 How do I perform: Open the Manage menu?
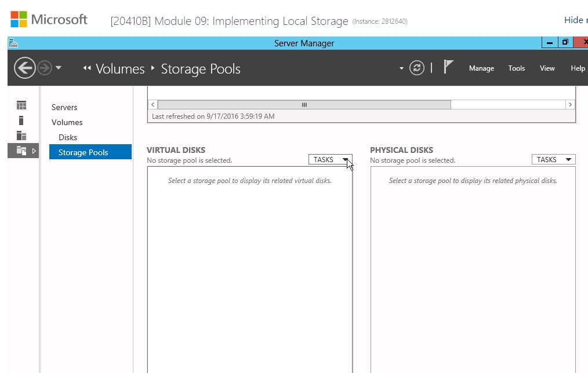click(x=481, y=68)
